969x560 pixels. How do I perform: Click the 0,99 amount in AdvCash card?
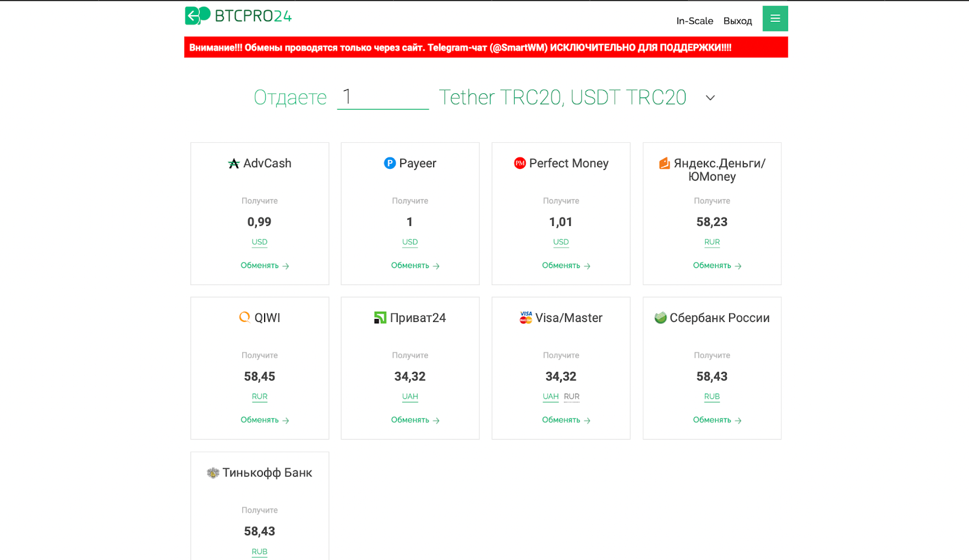pos(259,222)
